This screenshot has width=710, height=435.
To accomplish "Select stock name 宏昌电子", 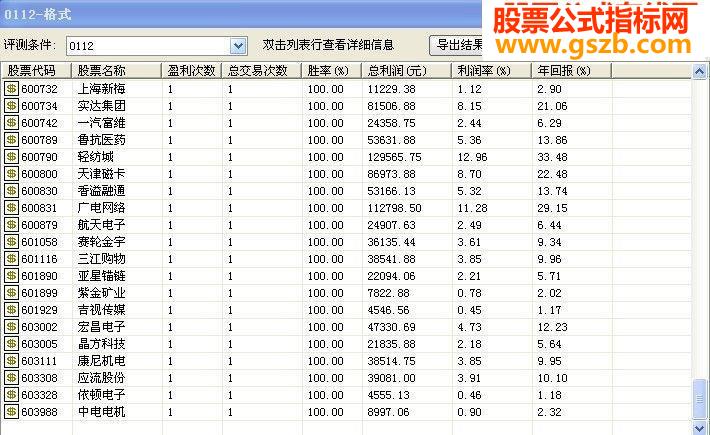I will pyautogui.click(x=101, y=327).
